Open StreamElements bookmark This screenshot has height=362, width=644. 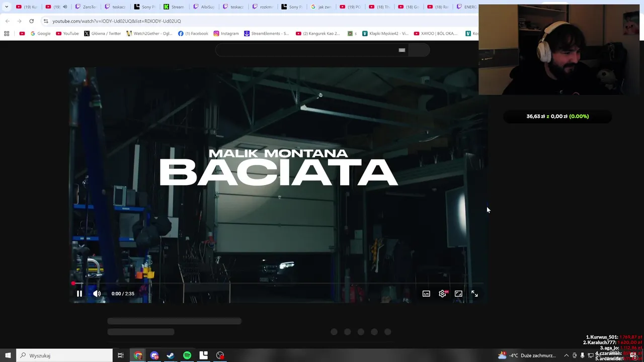[267, 34]
